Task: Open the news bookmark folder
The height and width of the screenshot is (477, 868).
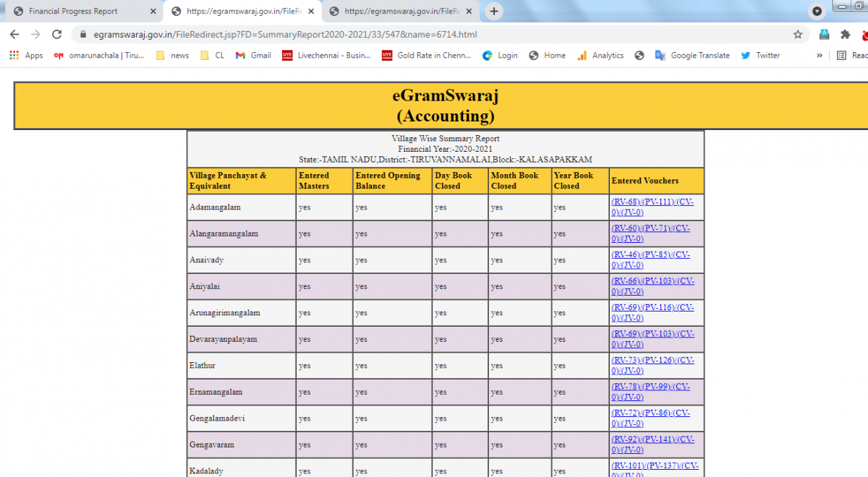Action: pyautogui.click(x=173, y=56)
